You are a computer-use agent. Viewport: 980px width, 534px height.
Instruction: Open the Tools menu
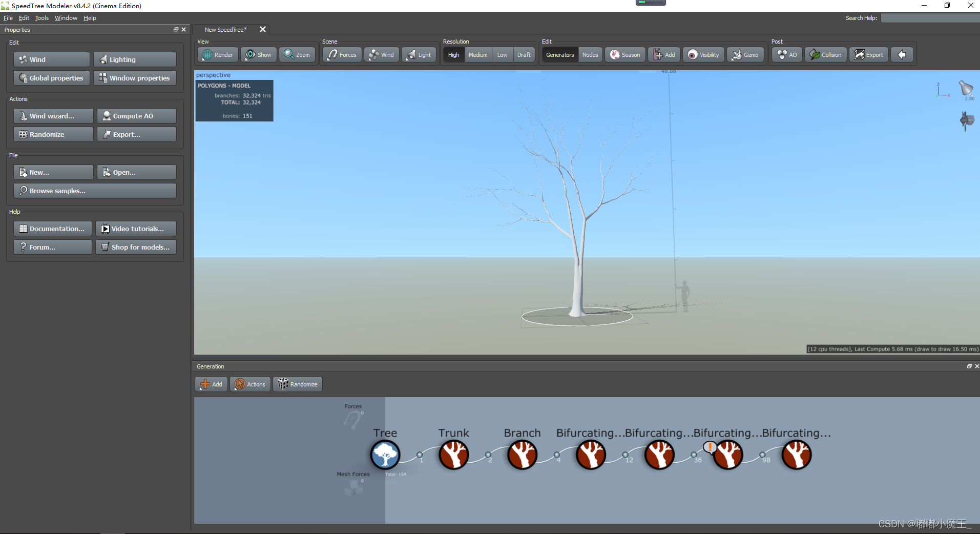pyautogui.click(x=42, y=18)
